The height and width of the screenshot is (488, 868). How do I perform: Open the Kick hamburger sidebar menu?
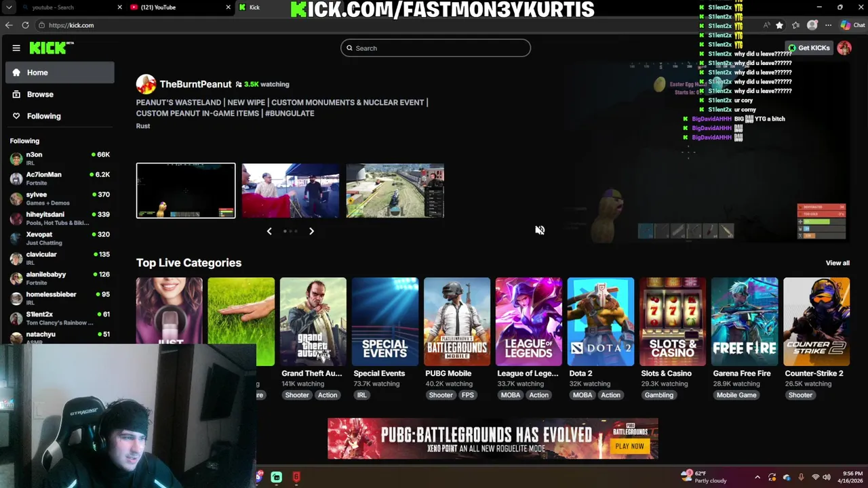16,48
